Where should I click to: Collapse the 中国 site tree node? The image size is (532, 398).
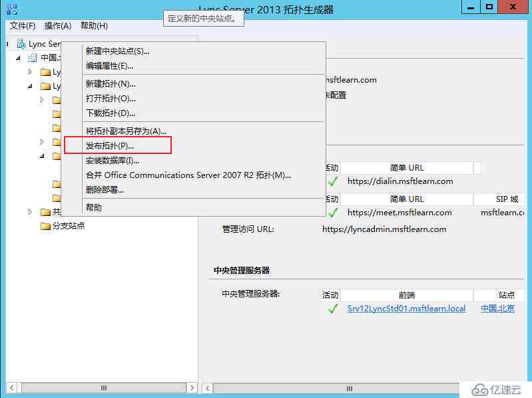(x=19, y=58)
